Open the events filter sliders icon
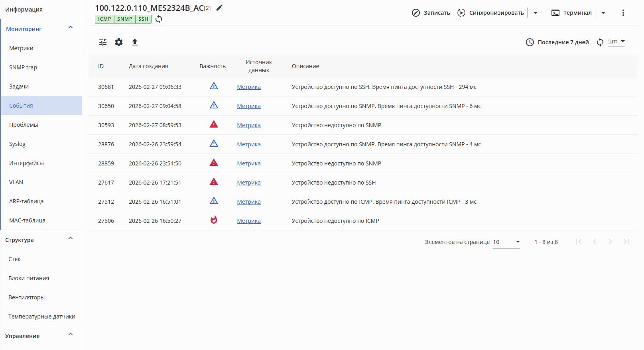644x350 pixels. coord(103,42)
